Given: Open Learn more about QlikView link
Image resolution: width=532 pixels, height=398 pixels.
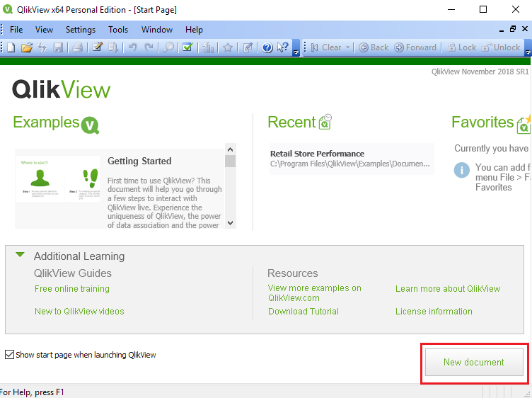Looking at the screenshot, I should [448, 289].
